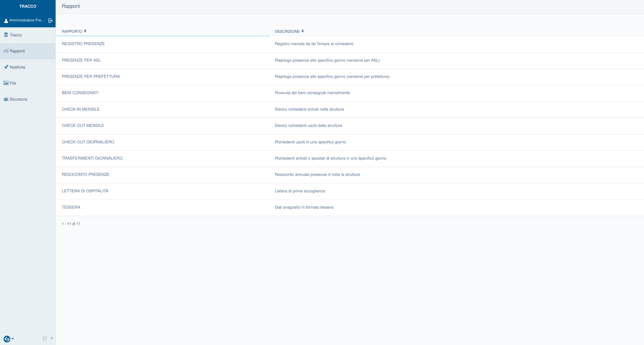Click the blue chain logo icon at bottom-left
The image size is (644, 345).
click(7, 339)
